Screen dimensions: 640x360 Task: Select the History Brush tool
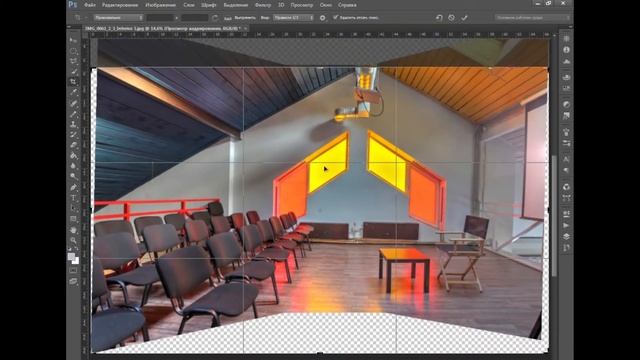(x=73, y=135)
